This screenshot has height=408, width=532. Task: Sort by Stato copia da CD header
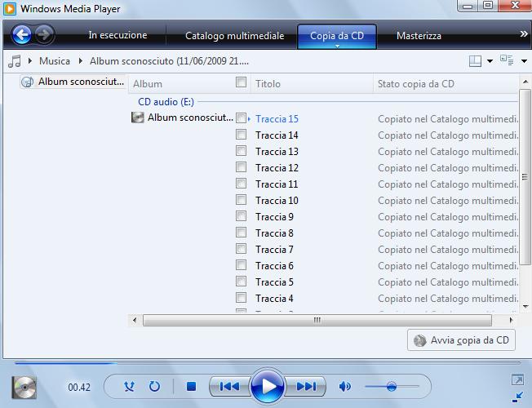[x=446, y=84]
